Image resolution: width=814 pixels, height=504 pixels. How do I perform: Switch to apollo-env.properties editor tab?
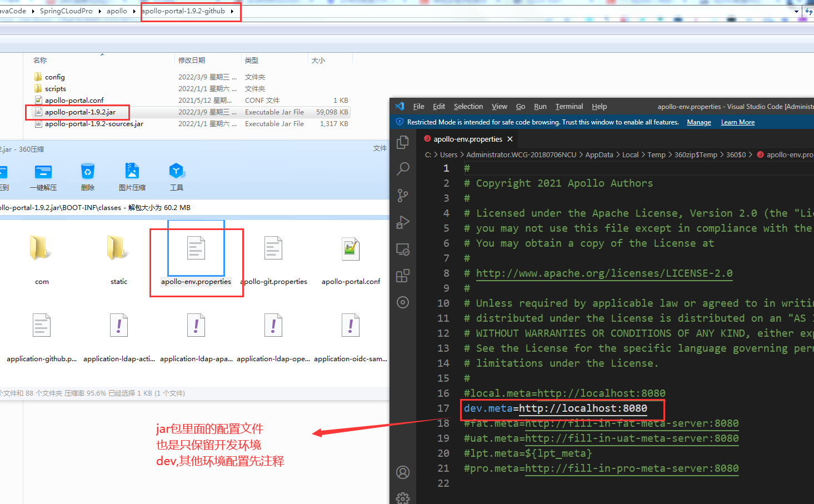[467, 139]
